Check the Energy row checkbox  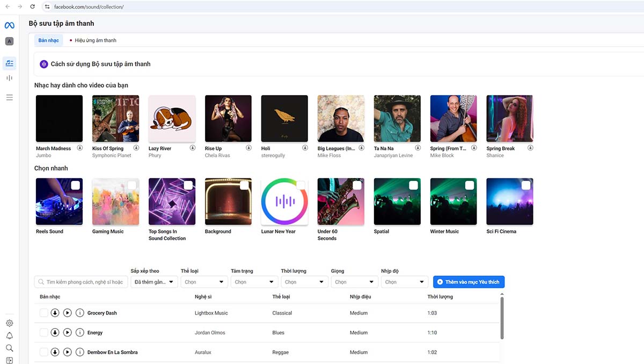[x=43, y=332]
